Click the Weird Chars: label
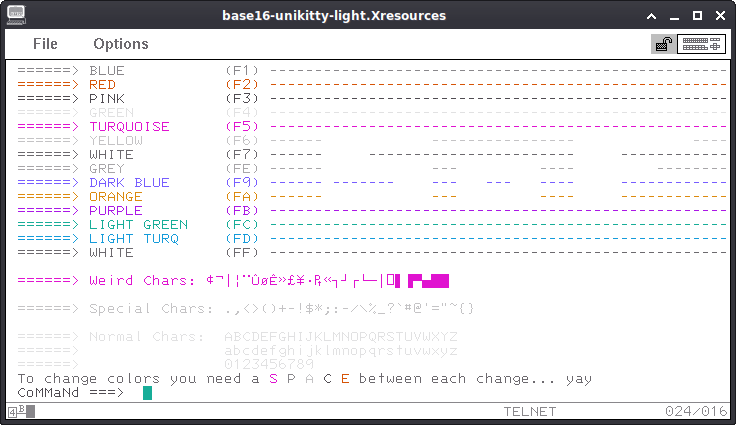 [142, 281]
